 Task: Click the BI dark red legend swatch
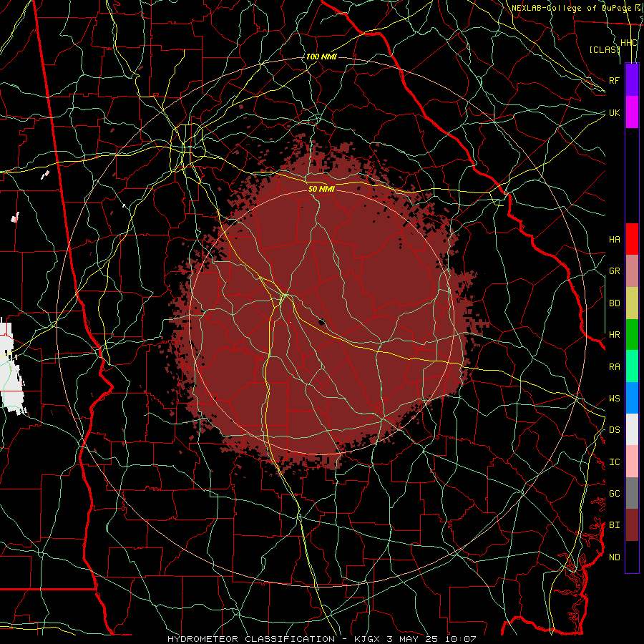click(632, 525)
